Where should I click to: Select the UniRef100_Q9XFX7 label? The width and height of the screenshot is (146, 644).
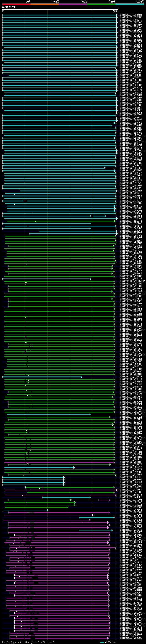(x=131, y=50)
